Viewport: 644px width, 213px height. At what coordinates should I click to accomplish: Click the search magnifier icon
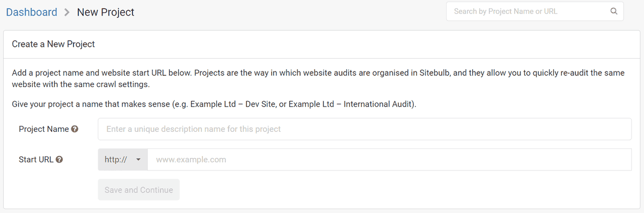point(614,11)
